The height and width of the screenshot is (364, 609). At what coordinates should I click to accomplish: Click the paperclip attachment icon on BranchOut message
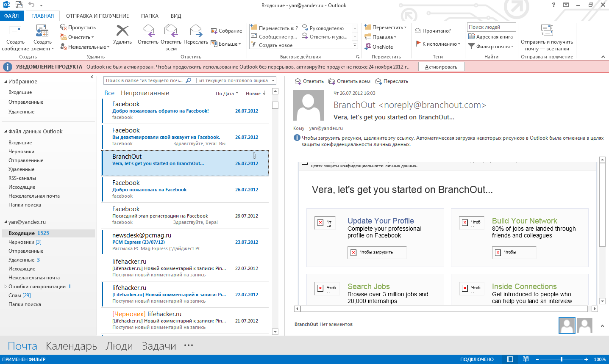[x=254, y=156]
